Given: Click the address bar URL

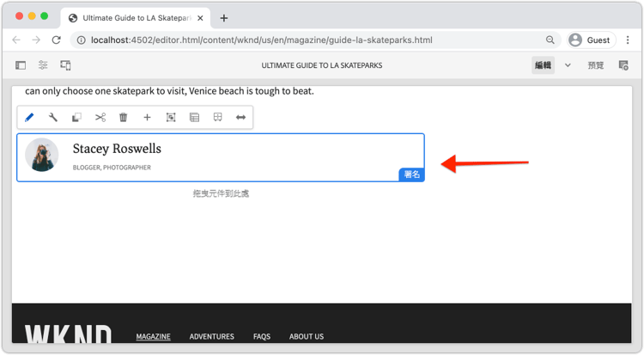Looking at the screenshot, I should pos(262,40).
